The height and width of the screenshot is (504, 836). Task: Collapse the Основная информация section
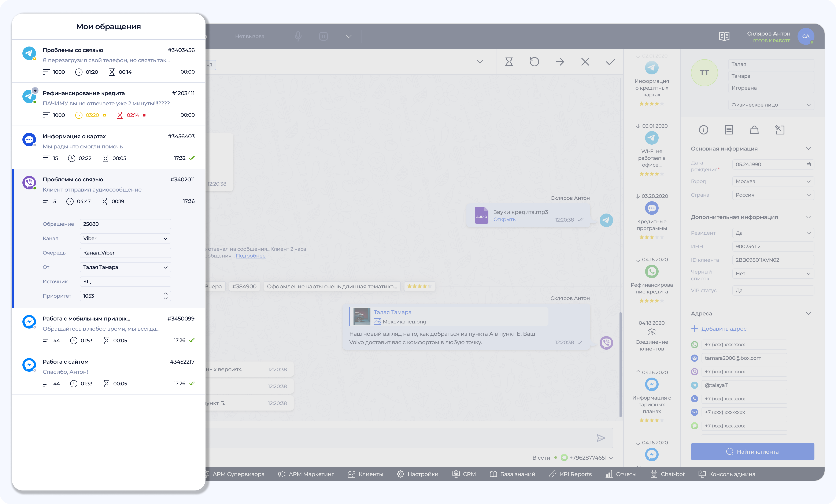pos(808,149)
